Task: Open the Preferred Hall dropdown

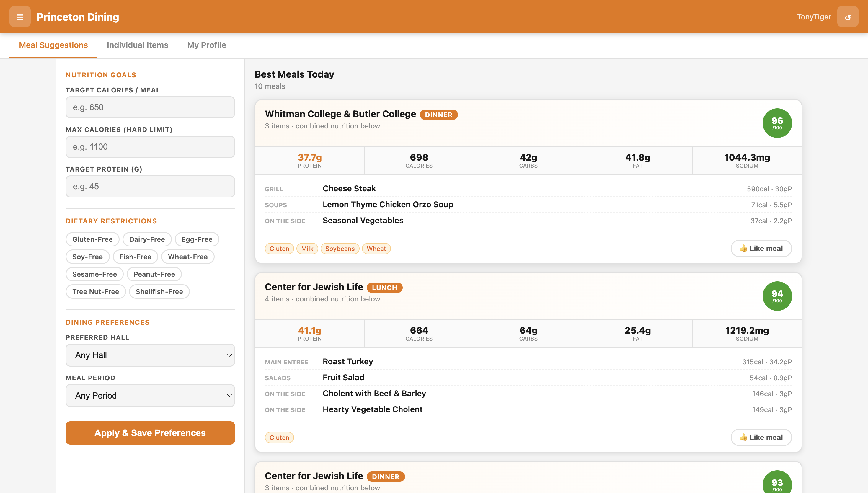Action: point(150,355)
